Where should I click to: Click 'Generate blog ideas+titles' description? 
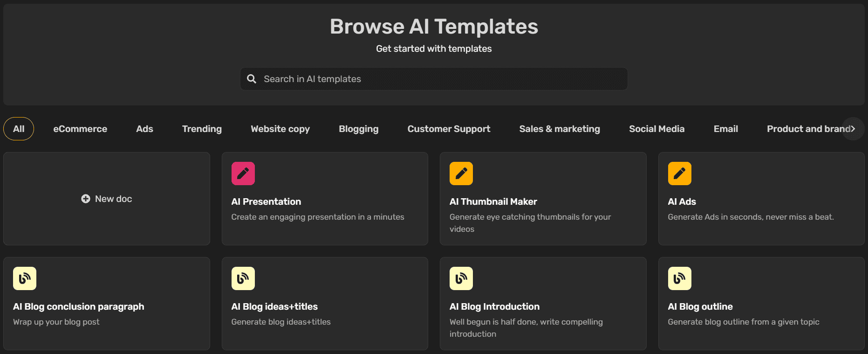[x=281, y=322]
